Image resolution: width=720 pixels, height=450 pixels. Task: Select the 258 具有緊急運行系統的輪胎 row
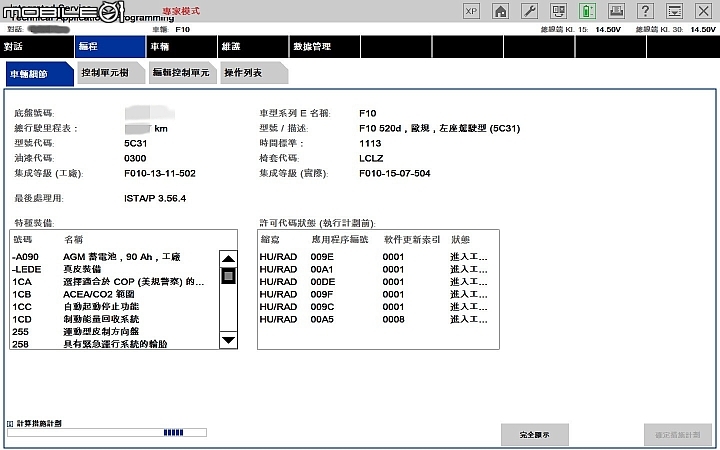click(x=114, y=344)
